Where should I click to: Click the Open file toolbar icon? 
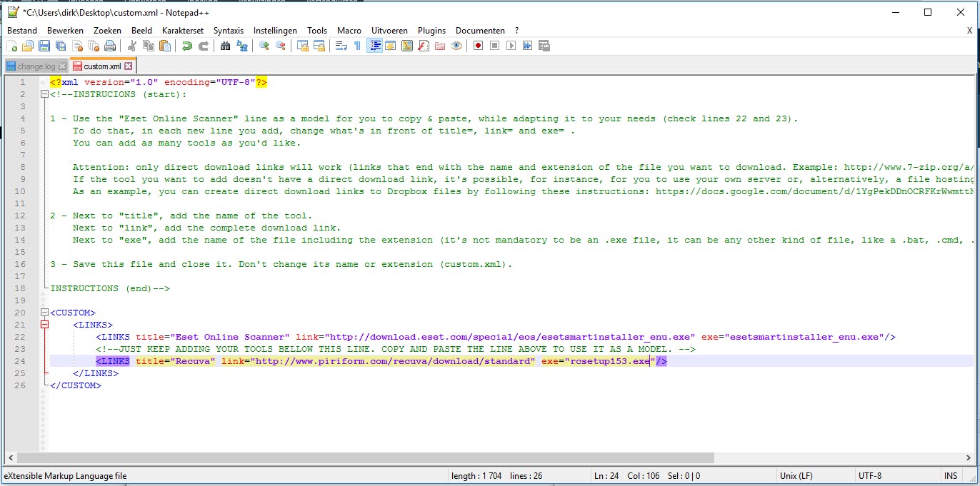point(28,46)
